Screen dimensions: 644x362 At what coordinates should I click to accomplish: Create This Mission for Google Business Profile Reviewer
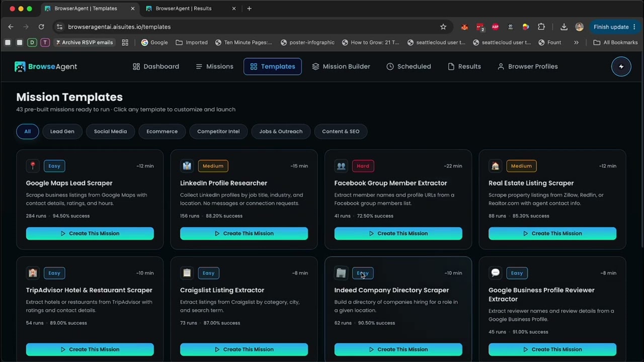coord(552,349)
